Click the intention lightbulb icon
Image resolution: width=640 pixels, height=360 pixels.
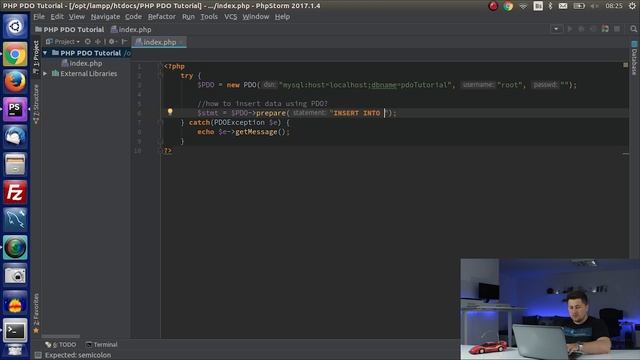tap(170, 111)
